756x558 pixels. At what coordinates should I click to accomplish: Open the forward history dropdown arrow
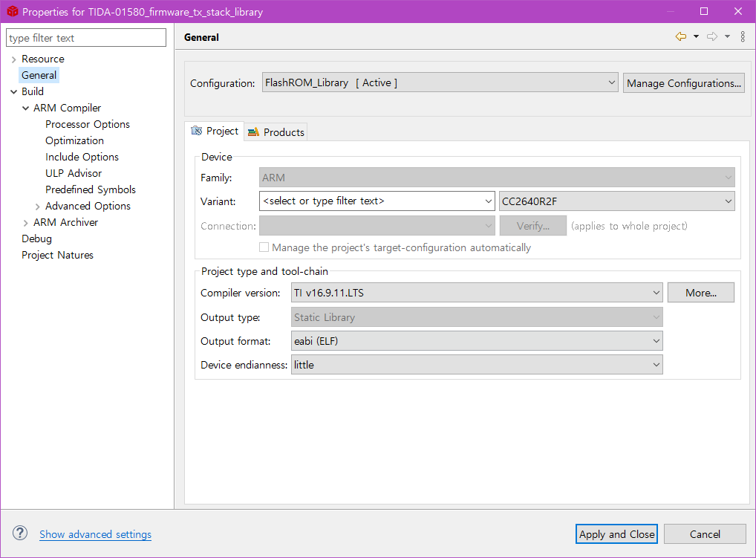pos(727,36)
